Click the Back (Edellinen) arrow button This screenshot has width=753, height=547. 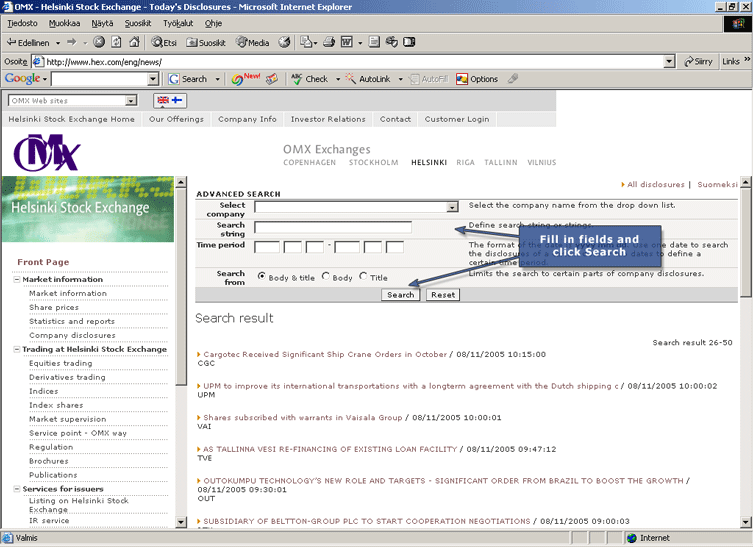point(27,42)
